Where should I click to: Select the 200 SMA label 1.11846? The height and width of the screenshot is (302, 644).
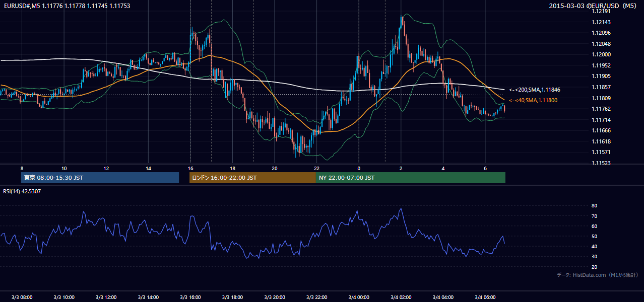(x=535, y=90)
